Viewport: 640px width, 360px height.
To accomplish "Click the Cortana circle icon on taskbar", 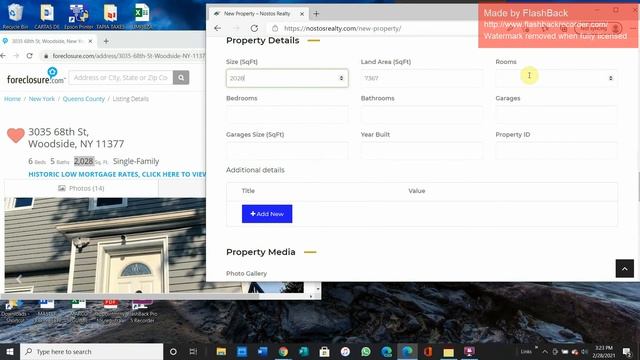I will pos(173,351).
